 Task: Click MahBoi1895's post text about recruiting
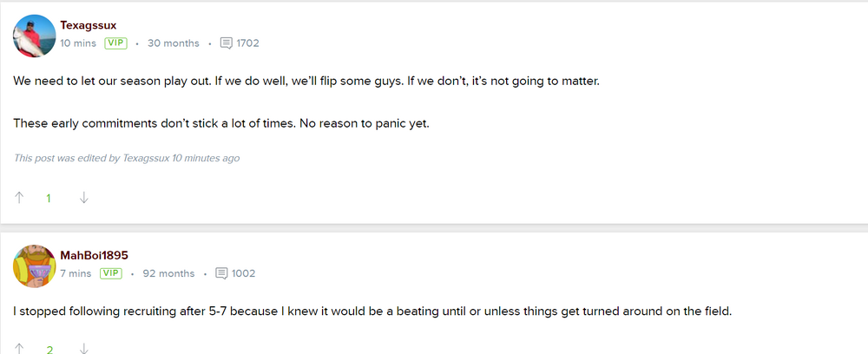pos(373,311)
